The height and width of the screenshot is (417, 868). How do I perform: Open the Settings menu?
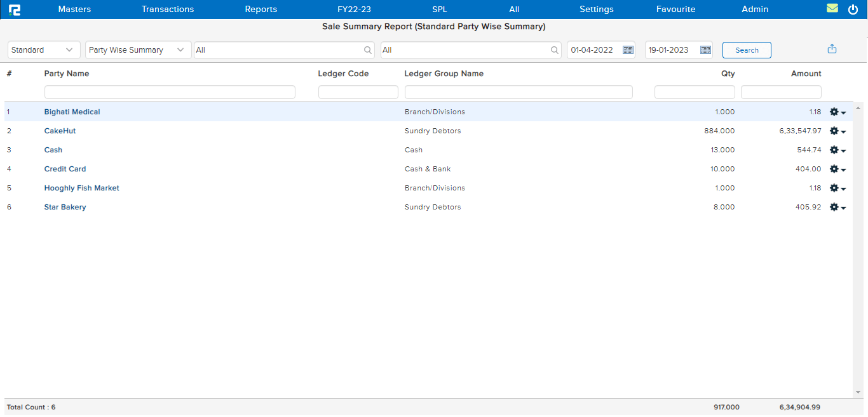(x=596, y=10)
